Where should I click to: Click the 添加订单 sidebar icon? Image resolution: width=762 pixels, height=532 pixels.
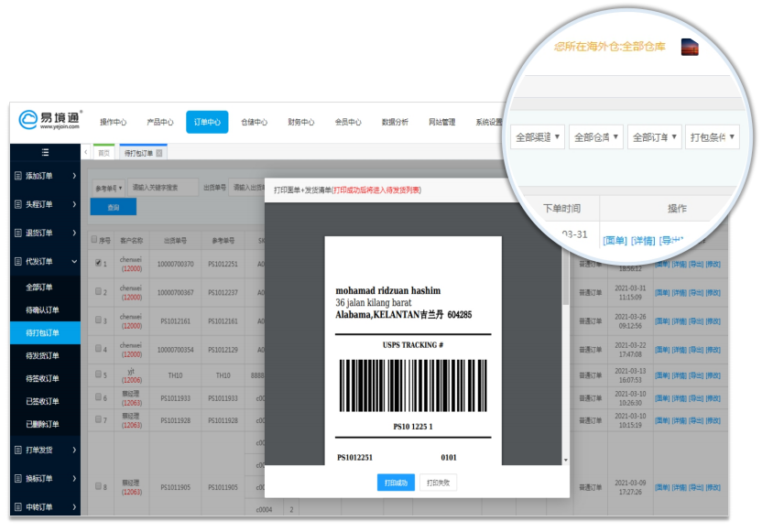(18, 176)
